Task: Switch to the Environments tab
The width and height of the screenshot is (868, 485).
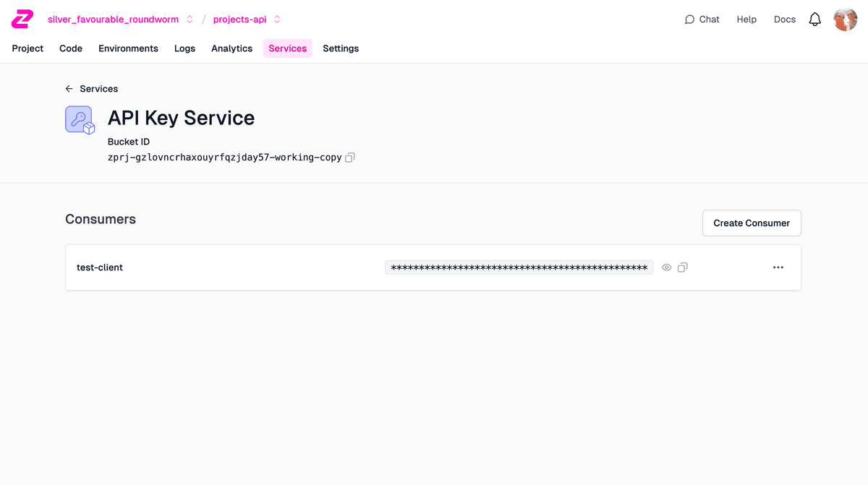Action: 128,48
